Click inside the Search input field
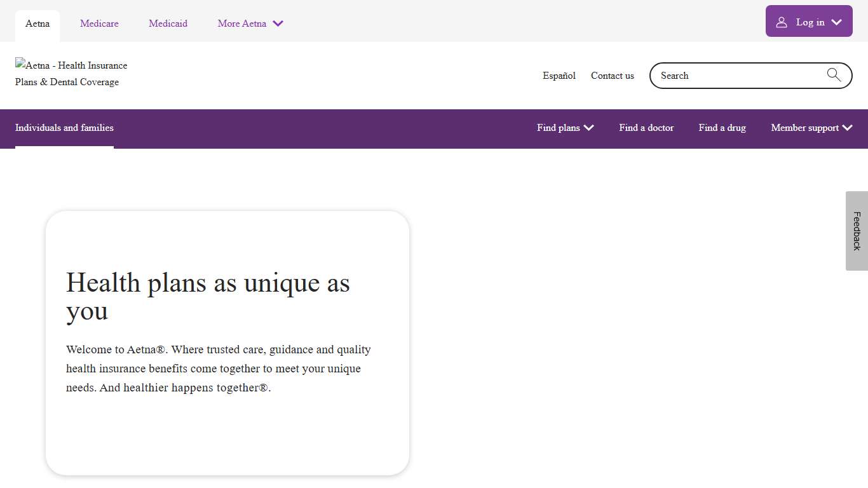The width and height of the screenshot is (868, 488). 731,75
